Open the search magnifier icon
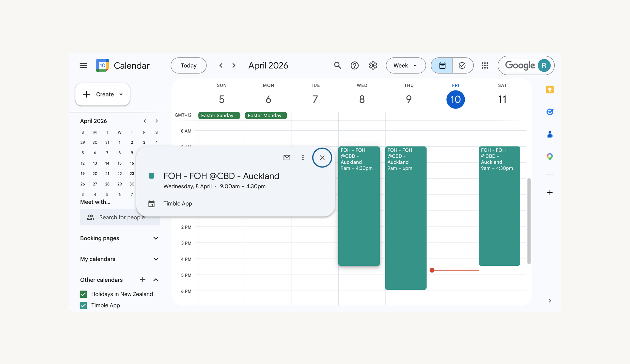The image size is (630, 364). 337,65
